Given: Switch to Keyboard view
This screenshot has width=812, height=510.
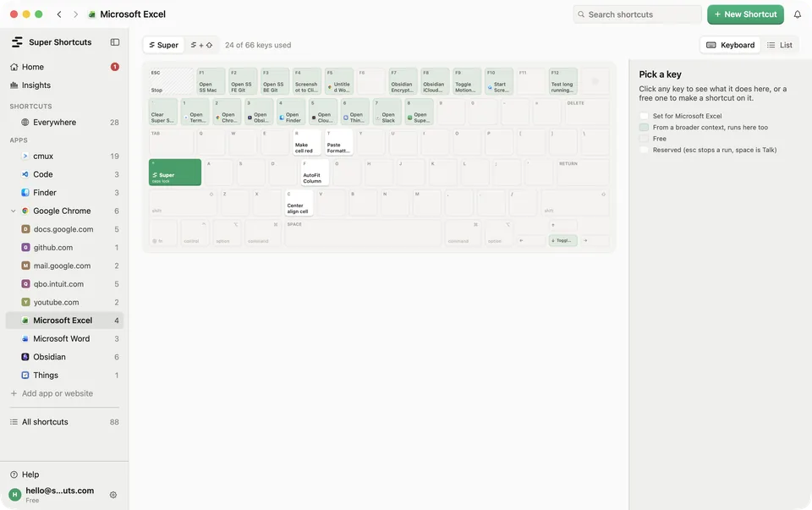Looking at the screenshot, I should (x=730, y=45).
